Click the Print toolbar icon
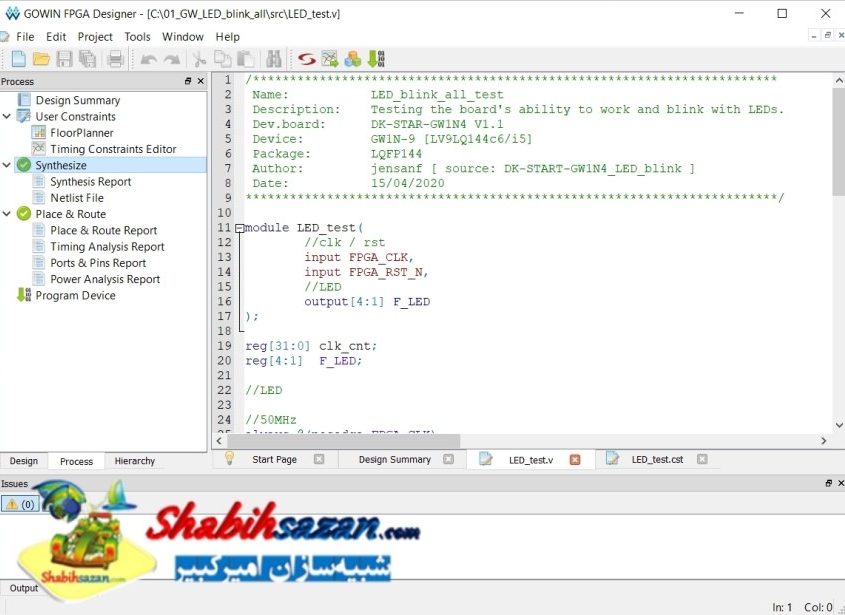The image size is (845, 615). click(115, 59)
